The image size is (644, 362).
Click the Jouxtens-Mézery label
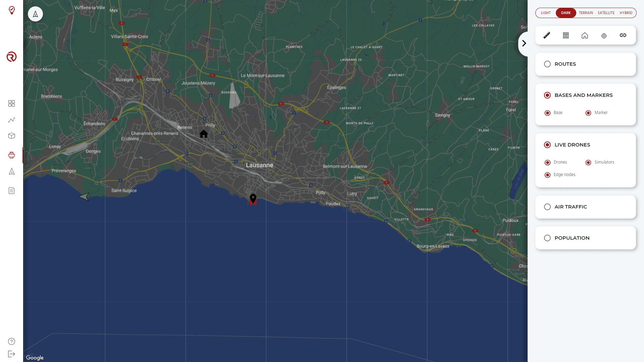click(x=198, y=83)
